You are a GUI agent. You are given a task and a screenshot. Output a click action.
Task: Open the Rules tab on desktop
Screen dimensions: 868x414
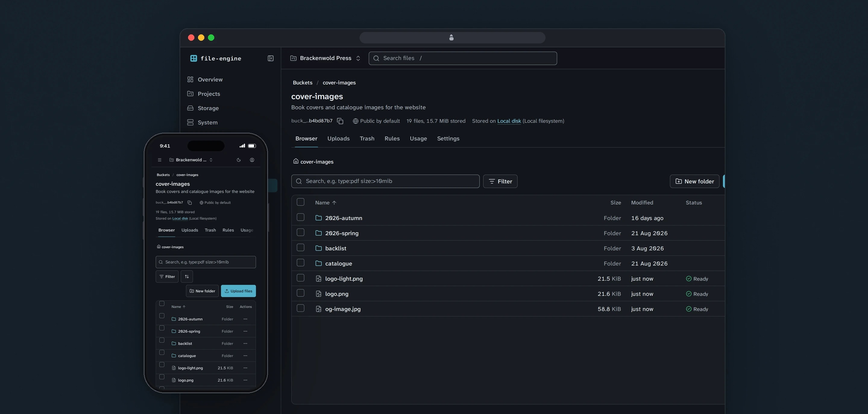pyautogui.click(x=392, y=138)
